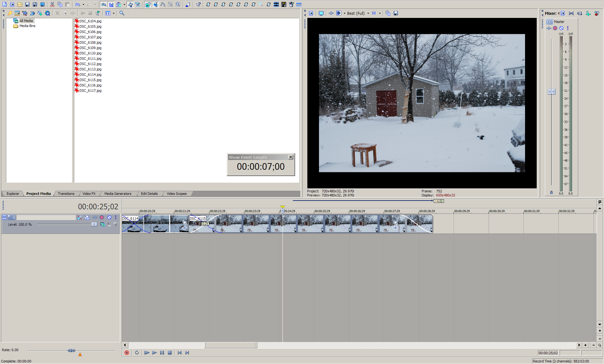This screenshot has width=604, height=364.
Task: Toggle Preview on External Monitor
Action: click(x=321, y=13)
